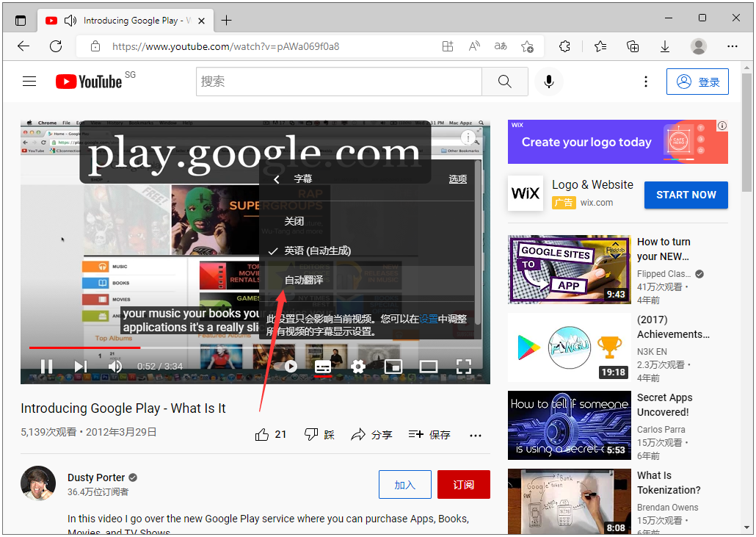
Task: Open the 设置 link in subtitle note
Action: [429, 319]
